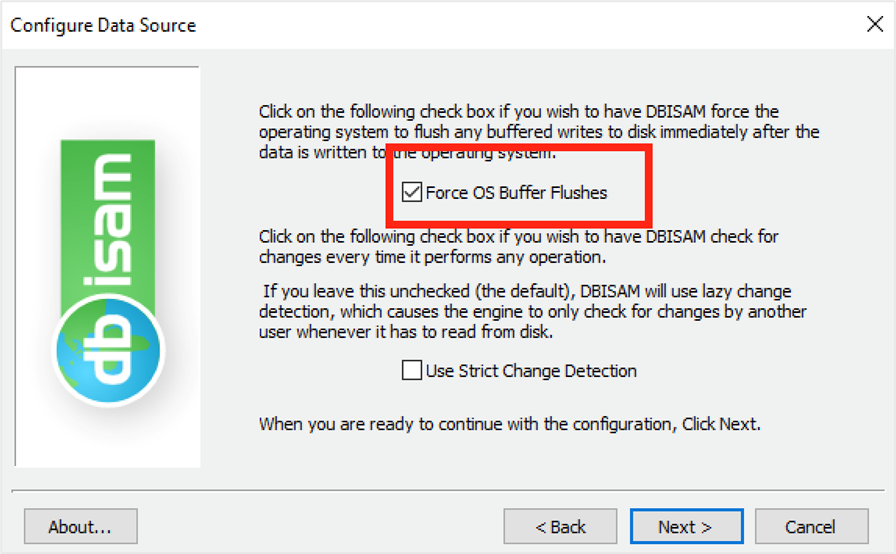
Task: Enable the Use Strict Change Detection checkbox
Action: [411, 371]
